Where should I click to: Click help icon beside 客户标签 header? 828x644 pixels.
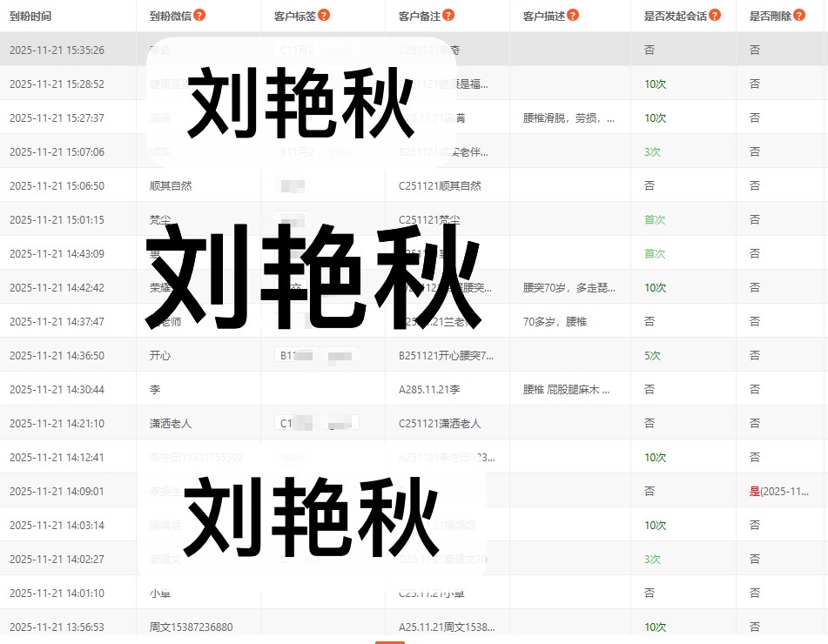point(324,15)
